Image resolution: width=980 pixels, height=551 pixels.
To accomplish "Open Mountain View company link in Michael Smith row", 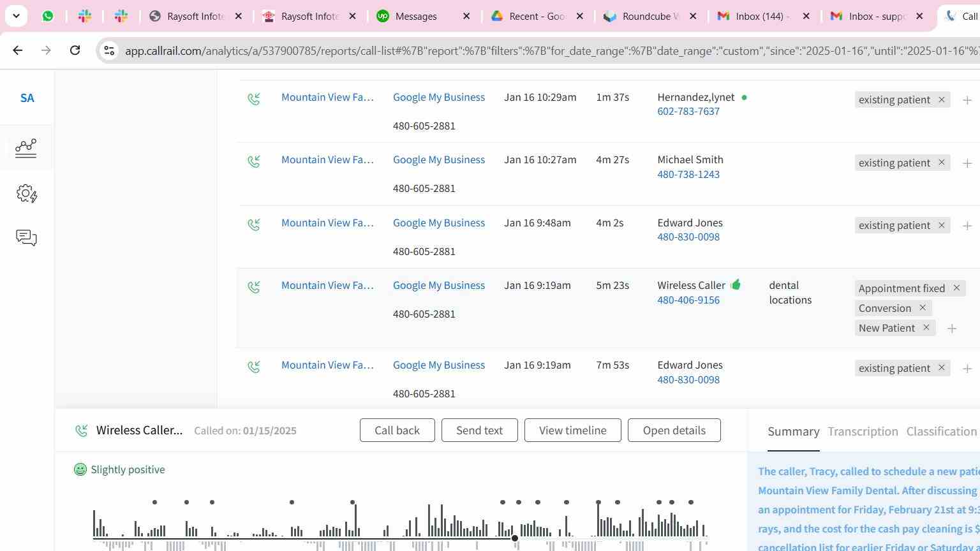I will click(327, 160).
